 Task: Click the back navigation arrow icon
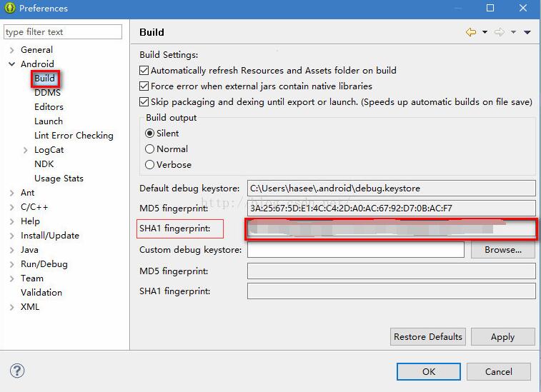pos(470,32)
